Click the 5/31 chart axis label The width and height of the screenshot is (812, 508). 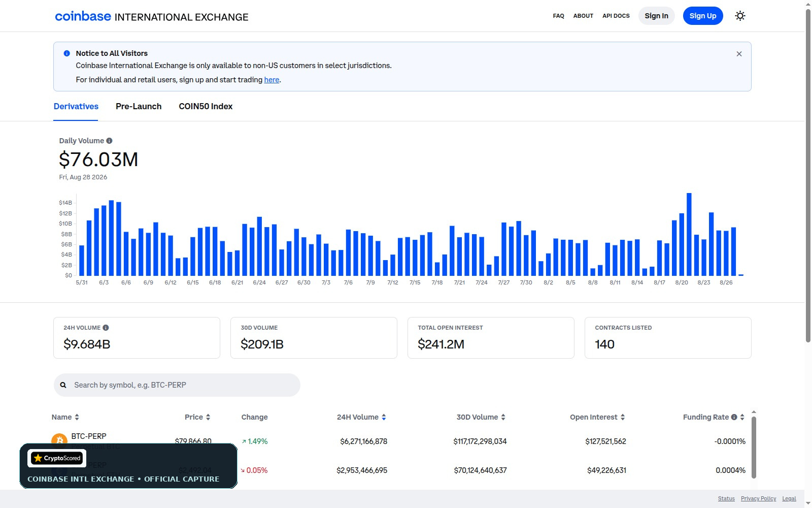coord(82,282)
